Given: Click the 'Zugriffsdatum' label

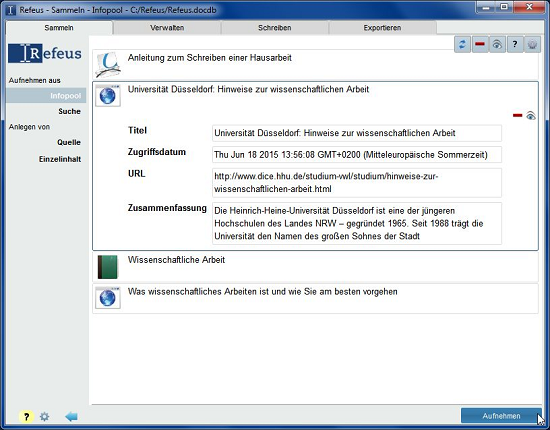Looking at the screenshot, I should click(x=157, y=152).
